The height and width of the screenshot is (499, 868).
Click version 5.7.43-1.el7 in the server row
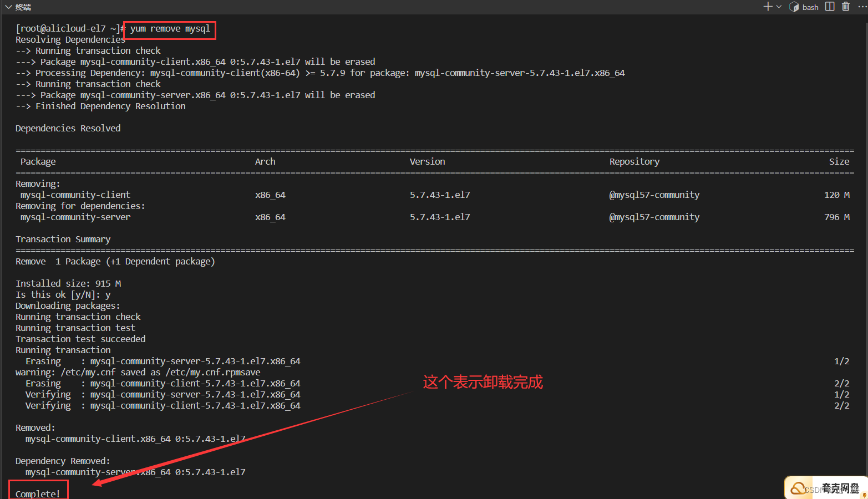coord(440,217)
